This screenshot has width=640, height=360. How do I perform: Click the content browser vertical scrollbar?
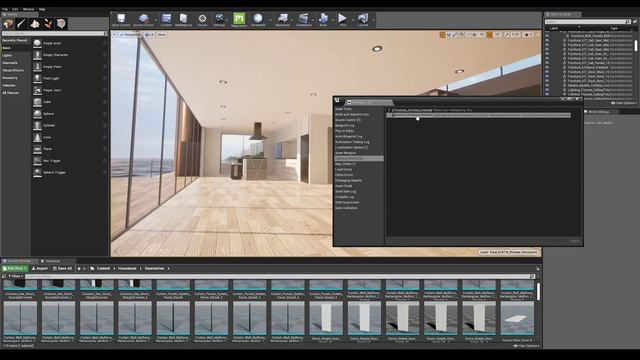tap(538, 292)
